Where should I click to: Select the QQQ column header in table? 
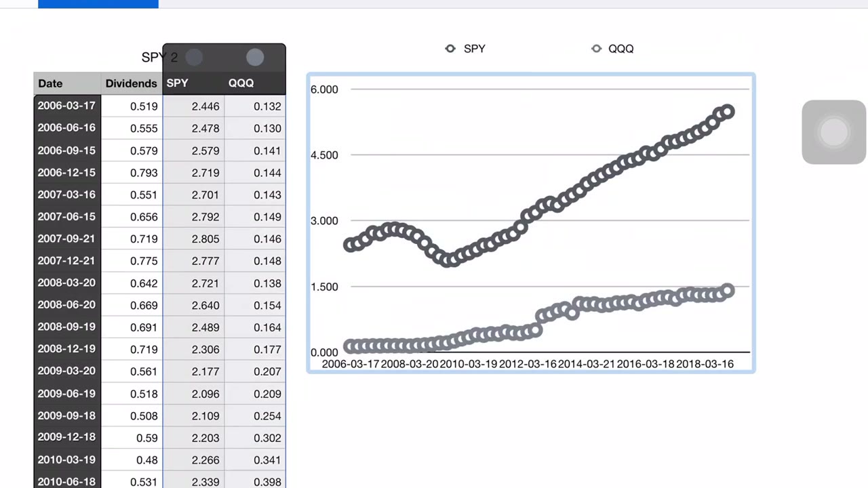pos(255,83)
